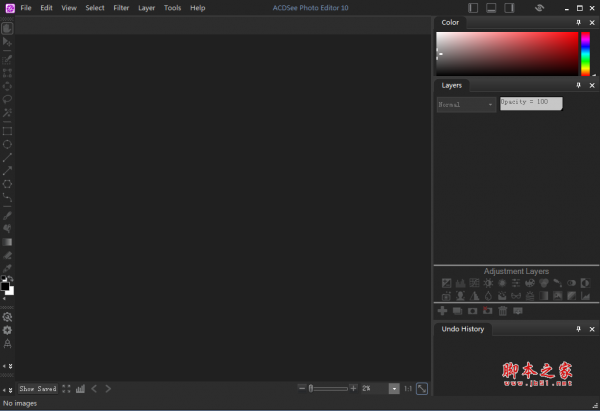Pick a hue on the rainbow strip
This screenshot has width=600, height=411.
pos(585,54)
